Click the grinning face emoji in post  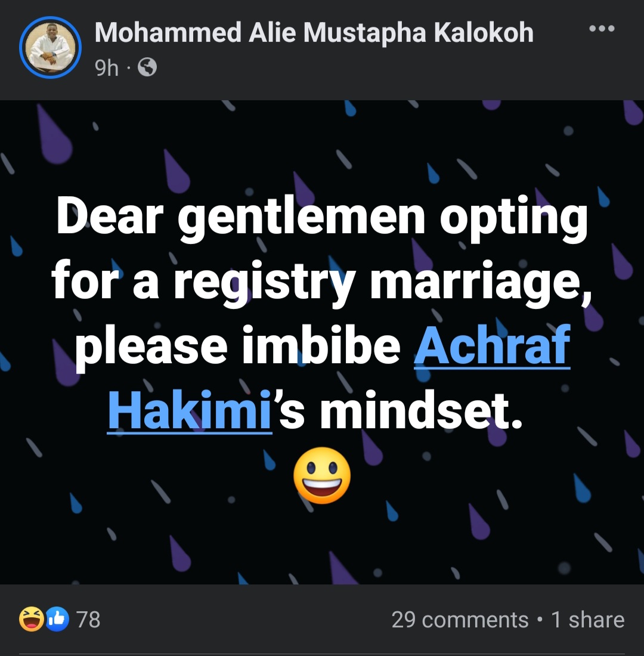point(322,475)
